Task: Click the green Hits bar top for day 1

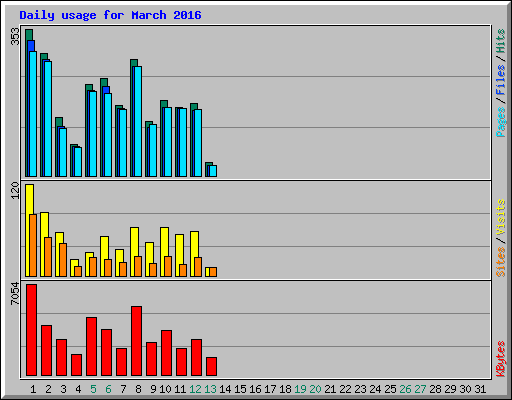Action: coord(29,34)
